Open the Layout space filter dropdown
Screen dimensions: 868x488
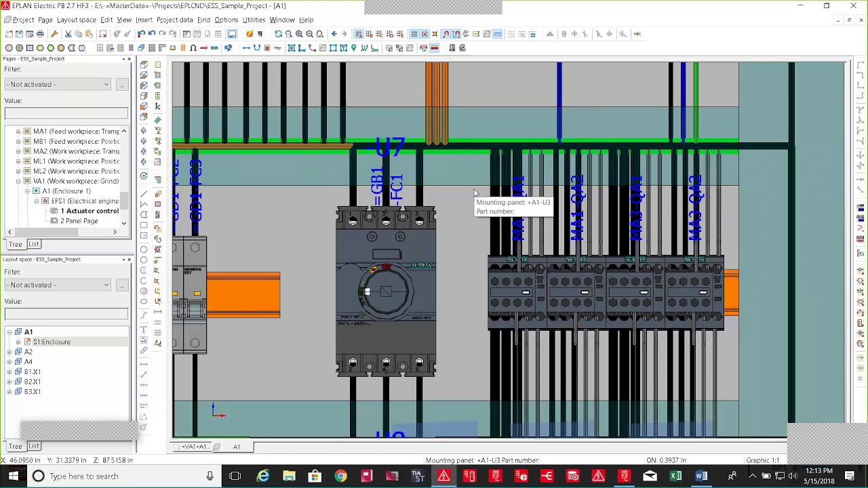pyautogui.click(x=58, y=285)
